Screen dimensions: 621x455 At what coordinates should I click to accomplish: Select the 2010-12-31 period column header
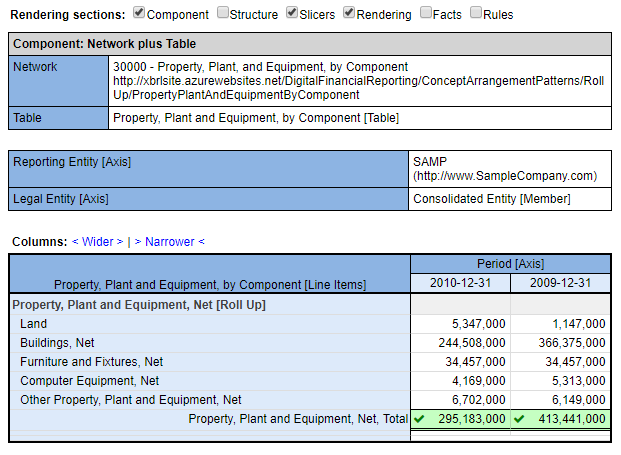(x=460, y=282)
